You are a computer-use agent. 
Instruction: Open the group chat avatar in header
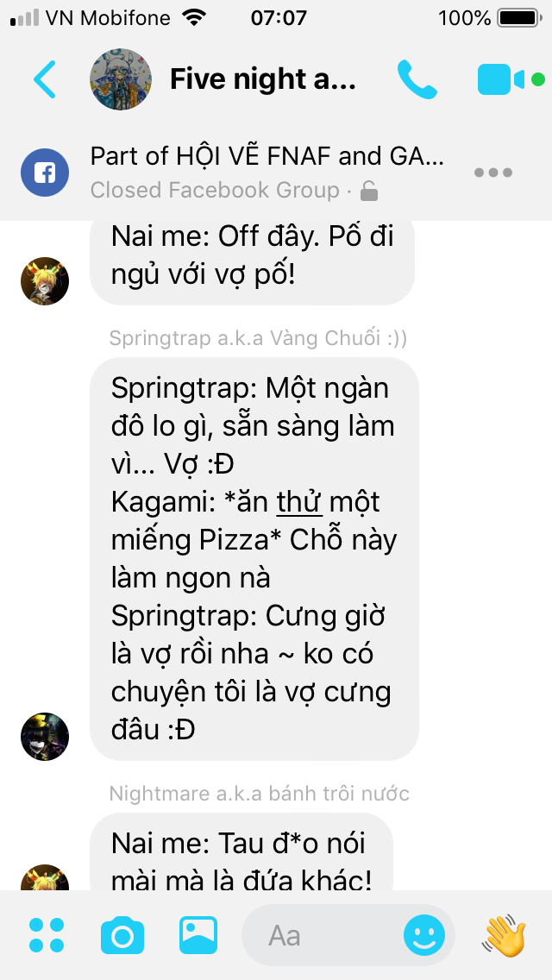coord(121,79)
